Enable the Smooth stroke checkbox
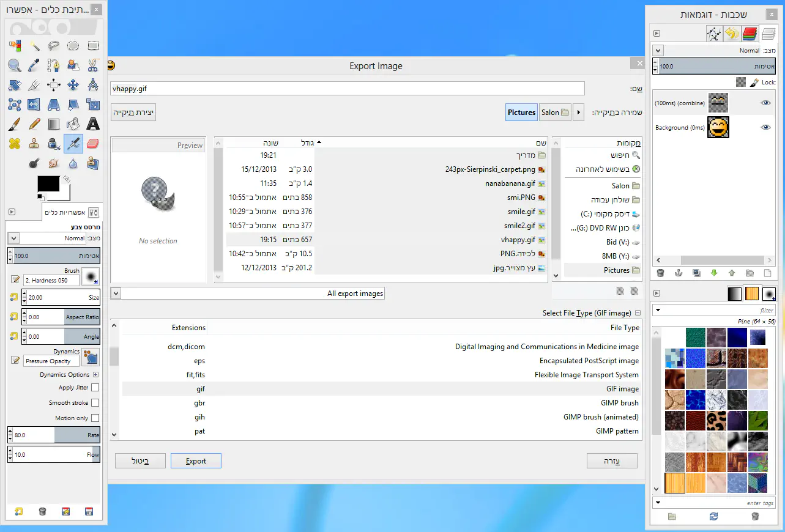The image size is (785, 532). pos(95,403)
